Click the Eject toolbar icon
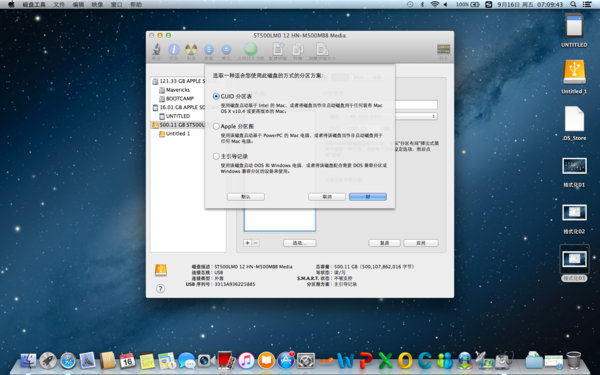This screenshot has height=375, width=600. 226,49
